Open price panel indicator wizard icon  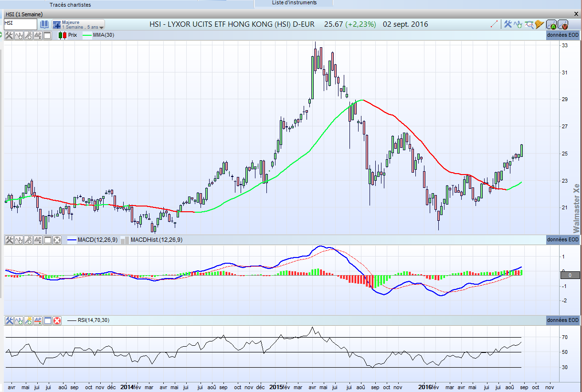pos(28,35)
